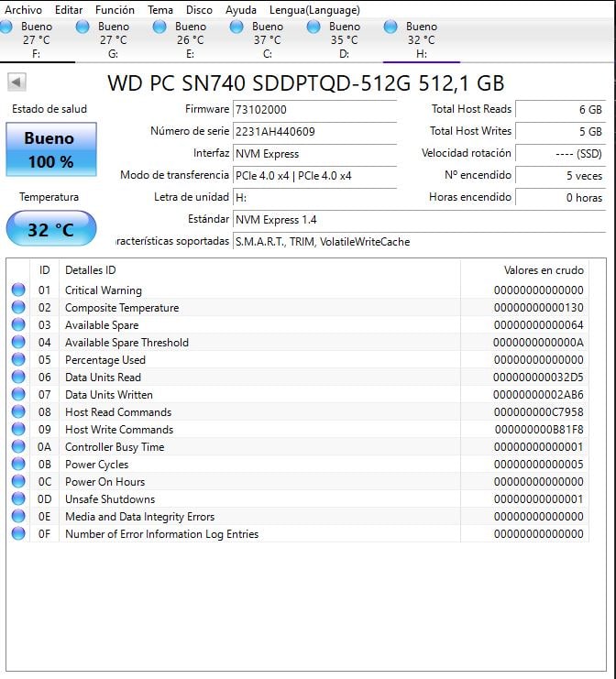Open the Lengua(Language) menu

(314, 9)
